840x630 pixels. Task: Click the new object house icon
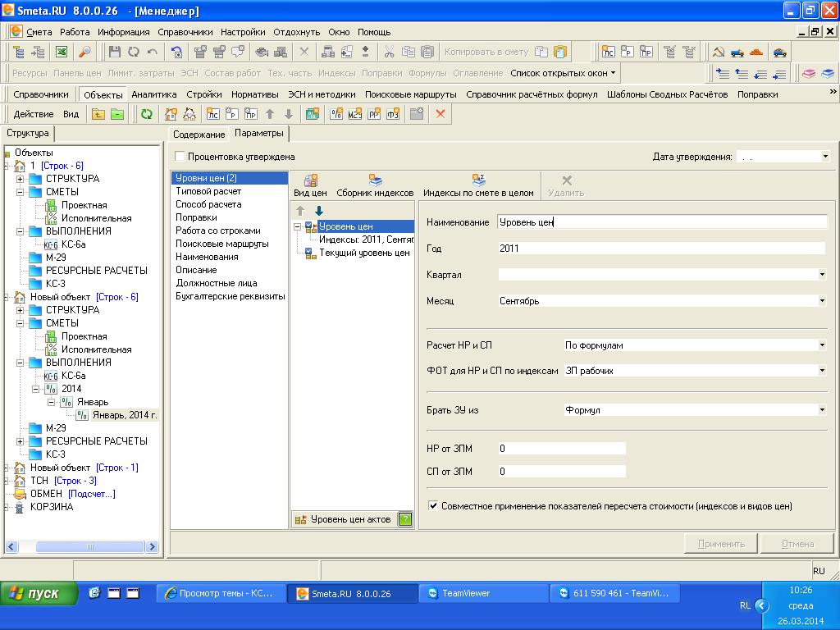coord(171,113)
